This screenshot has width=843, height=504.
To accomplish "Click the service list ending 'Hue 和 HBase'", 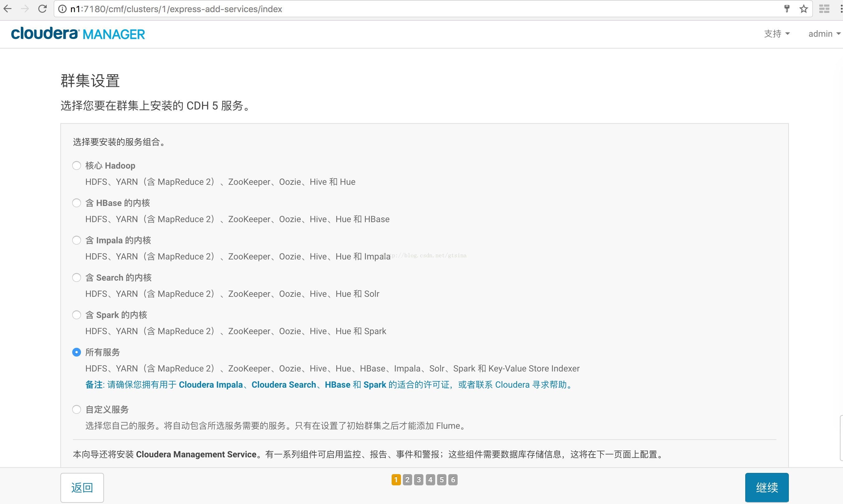I will click(237, 219).
